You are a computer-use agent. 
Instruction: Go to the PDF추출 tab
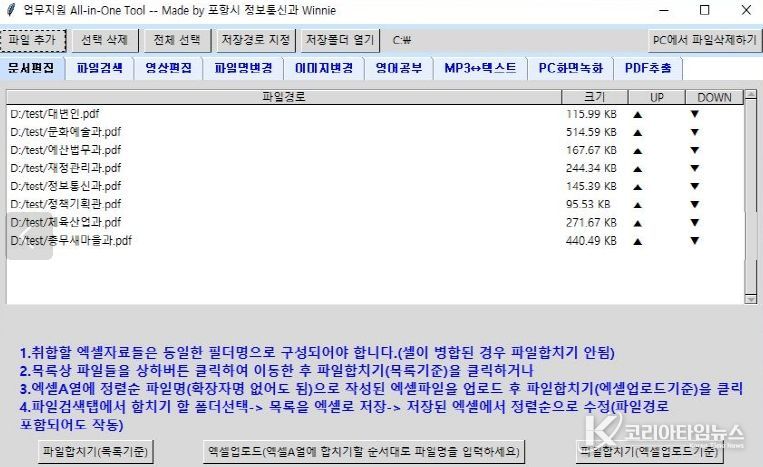(647, 69)
